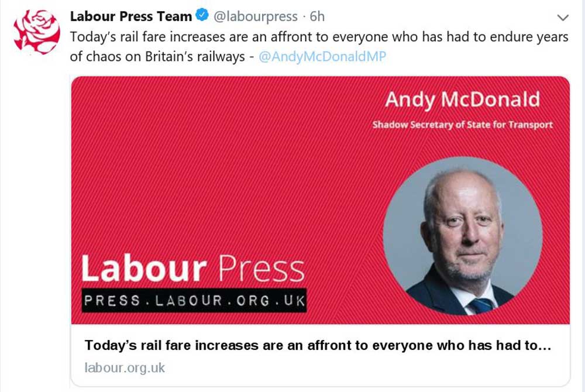Image resolution: width=585 pixels, height=392 pixels.
Task: Click "Shadow Secretary of State for Transport" subtitle
Action: click(x=462, y=125)
